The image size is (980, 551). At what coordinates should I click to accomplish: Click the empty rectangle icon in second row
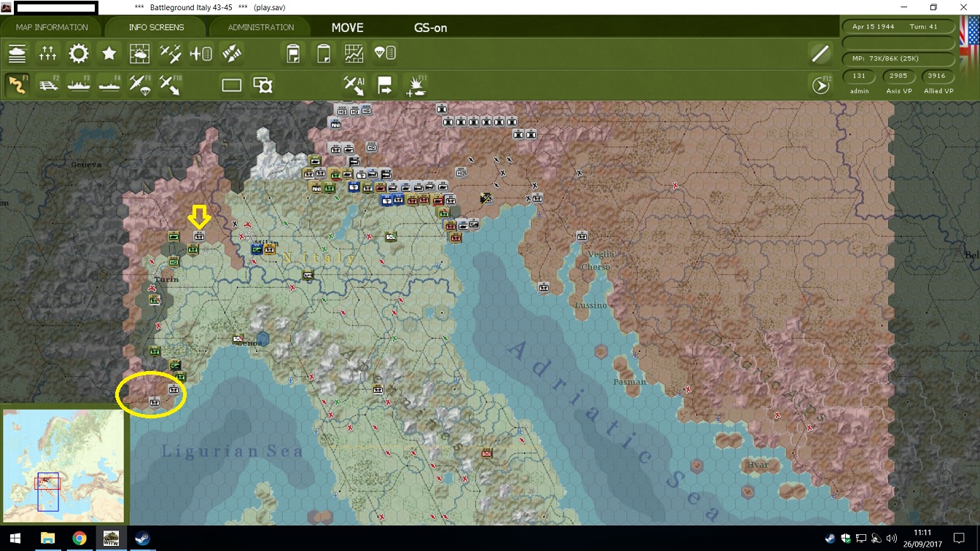point(231,85)
